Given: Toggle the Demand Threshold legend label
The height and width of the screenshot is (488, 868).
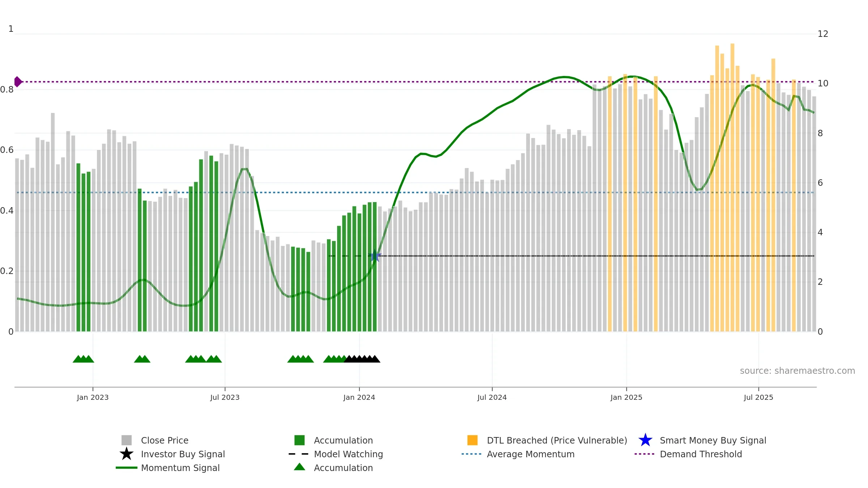Looking at the screenshot, I should click(x=701, y=454).
